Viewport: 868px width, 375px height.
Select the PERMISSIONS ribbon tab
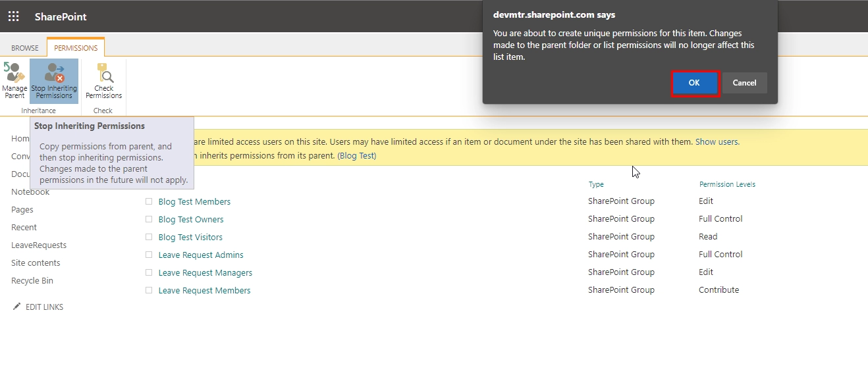[76, 48]
